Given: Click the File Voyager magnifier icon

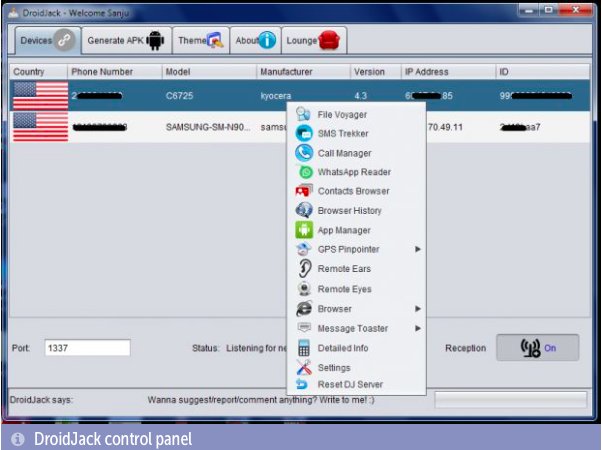Looking at the screenshot, I should point(303,114).
